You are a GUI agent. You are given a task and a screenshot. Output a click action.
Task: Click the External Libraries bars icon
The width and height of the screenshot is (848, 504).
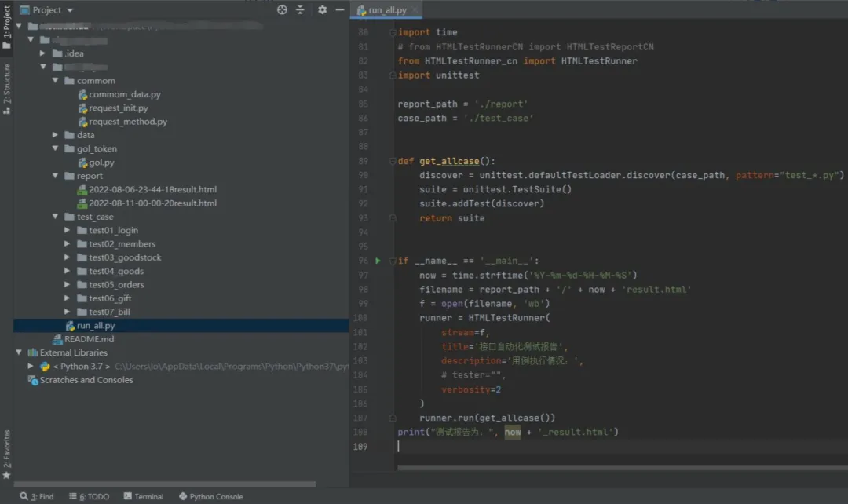[32, 352]
